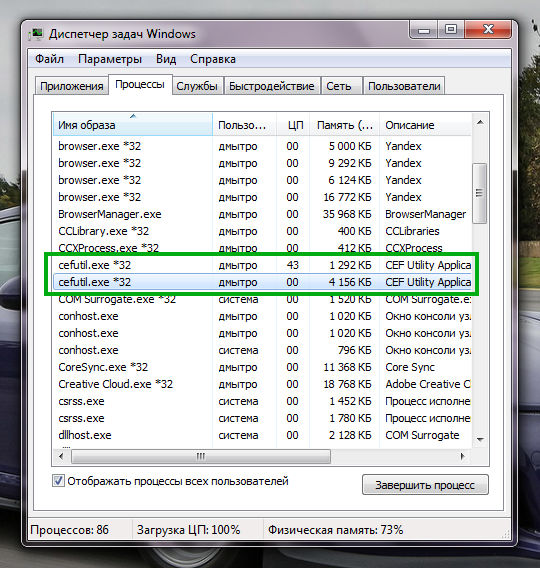Screen dimensions: 540x568
Task: Minimize the Task Manager window
Action: [x=424, y=29]
